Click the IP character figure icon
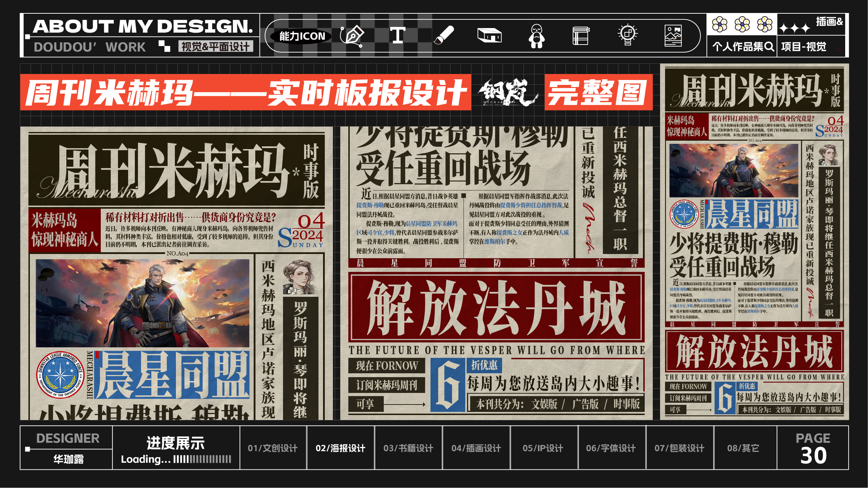868x488 pixels. coord(537,36)
